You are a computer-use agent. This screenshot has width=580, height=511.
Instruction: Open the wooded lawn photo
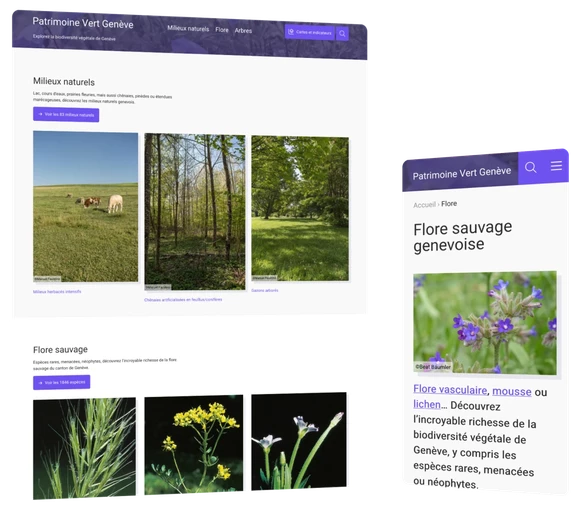click(x=300, y=208)
